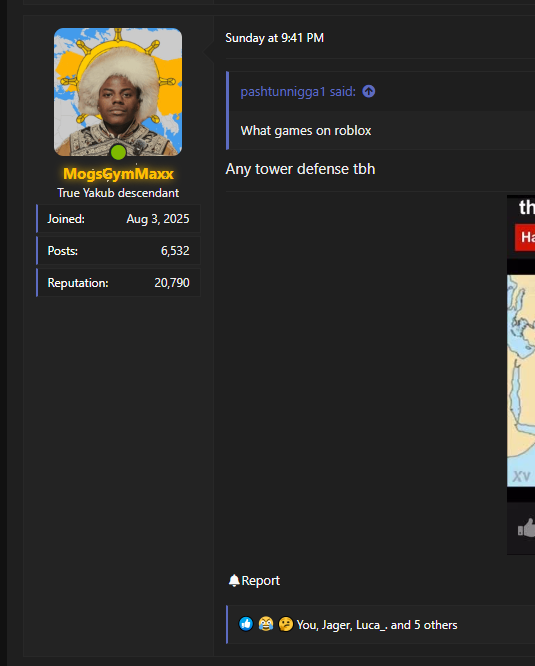Click the green online status dot
Viewport: 535px width, 666px height.
[118, 152]
